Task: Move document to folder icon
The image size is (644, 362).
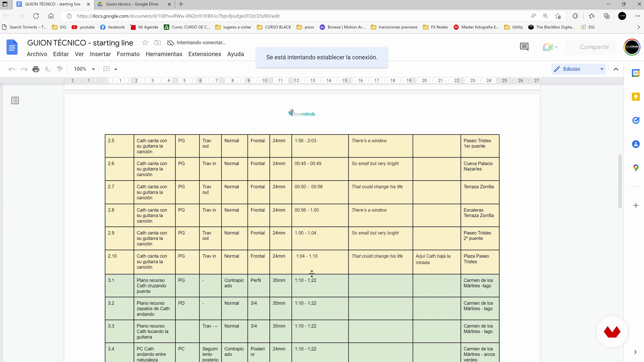Action: (157, 42)
